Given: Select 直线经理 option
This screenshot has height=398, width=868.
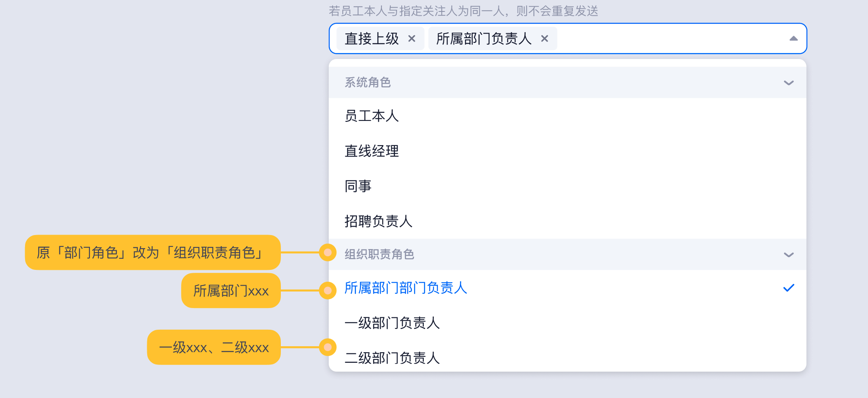Looking at the screenshot, I should pos(372,151).
